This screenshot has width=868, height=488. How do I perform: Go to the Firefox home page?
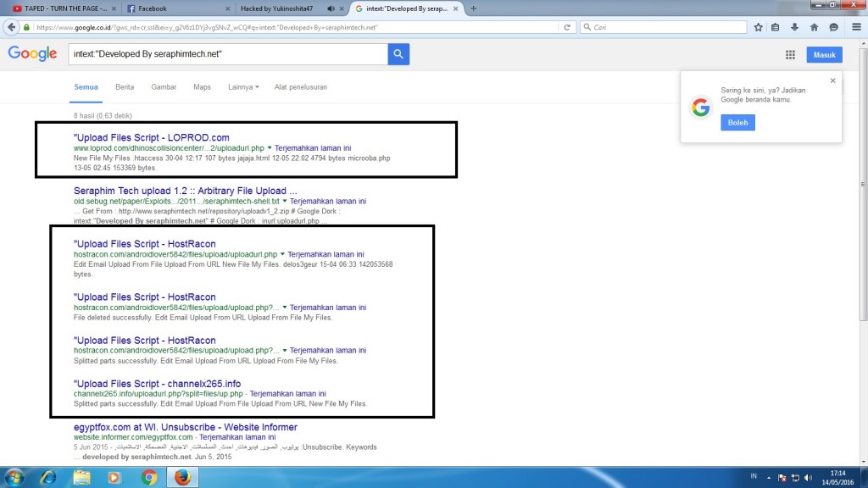815,26
